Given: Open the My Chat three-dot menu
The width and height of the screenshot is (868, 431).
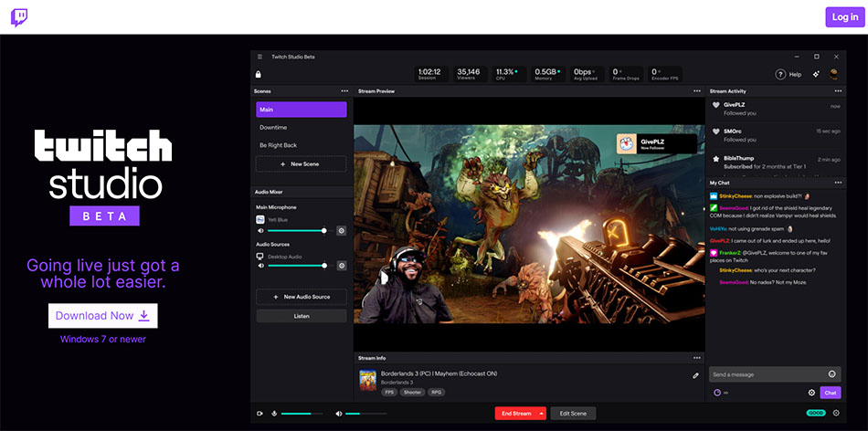Looking at the screenshot, I should (838, 183).
